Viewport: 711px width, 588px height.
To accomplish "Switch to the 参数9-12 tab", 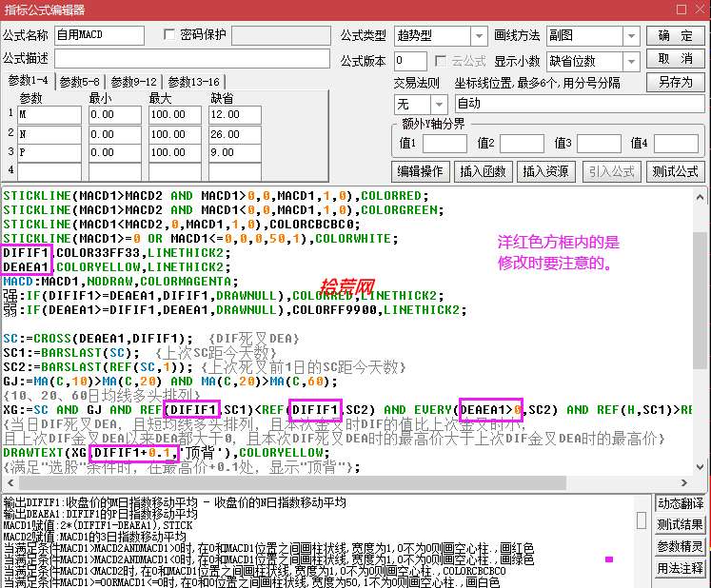I will pyautogui.click(x=134, y=82).
